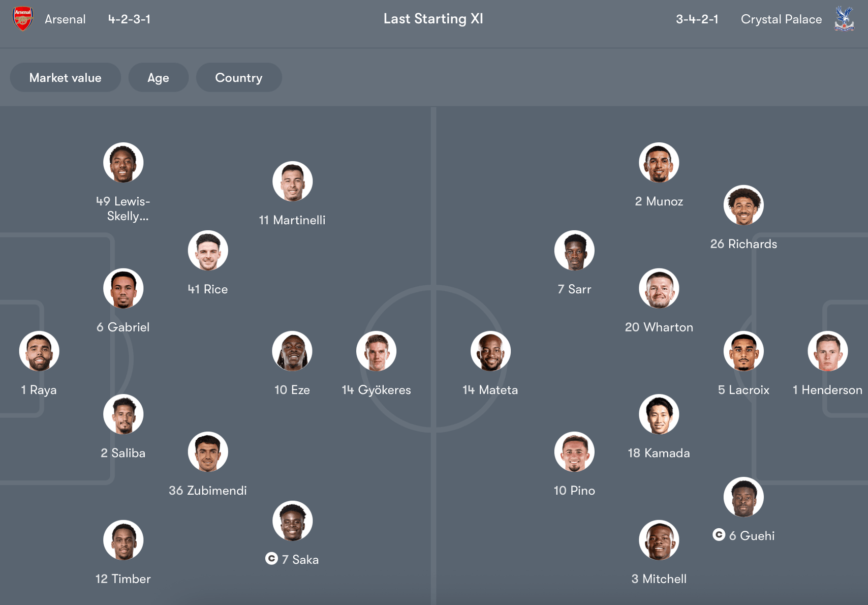868x605 pixels.
Task: Open Gyökeres player photo
Action: click(376, 351)
